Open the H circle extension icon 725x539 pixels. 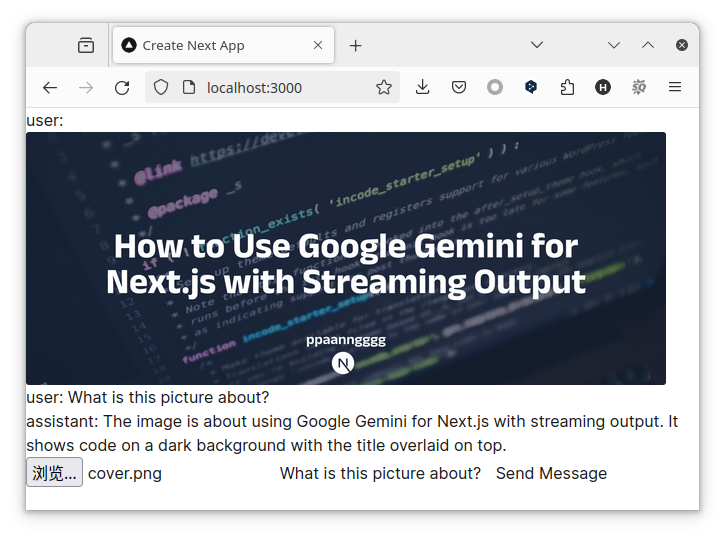[x=603, y=87]
